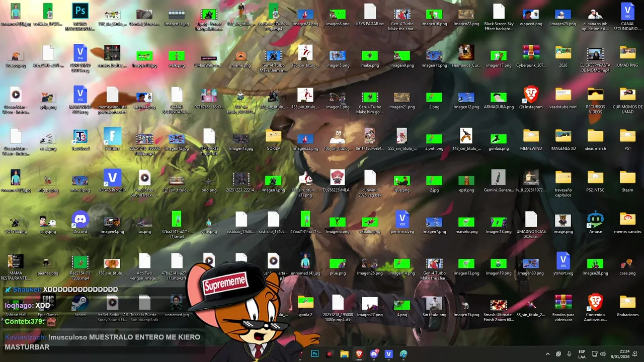Open File Explorer in the taskbar

pyautogui.click(x=344, y=354)
